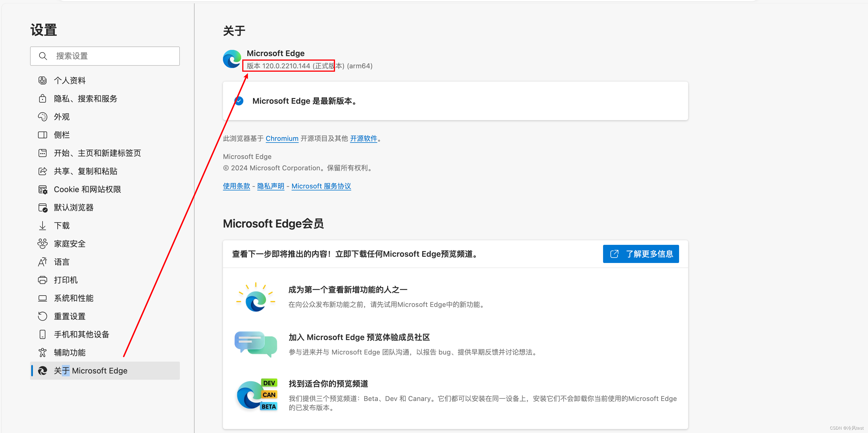This screenshot has width=868, height=433.
Task: Click the profile icon beside 个人资料
Action: pyautogui.click(x=43, y=80)
